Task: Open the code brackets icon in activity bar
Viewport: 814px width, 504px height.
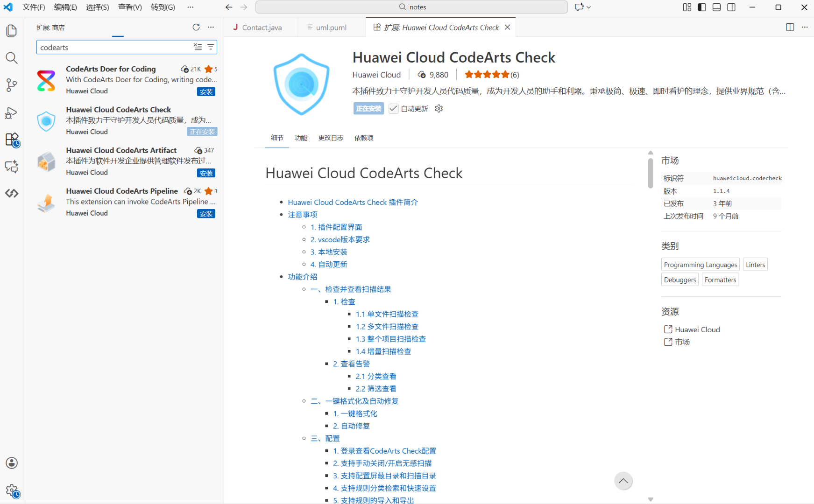Action: tap(12, 193)
